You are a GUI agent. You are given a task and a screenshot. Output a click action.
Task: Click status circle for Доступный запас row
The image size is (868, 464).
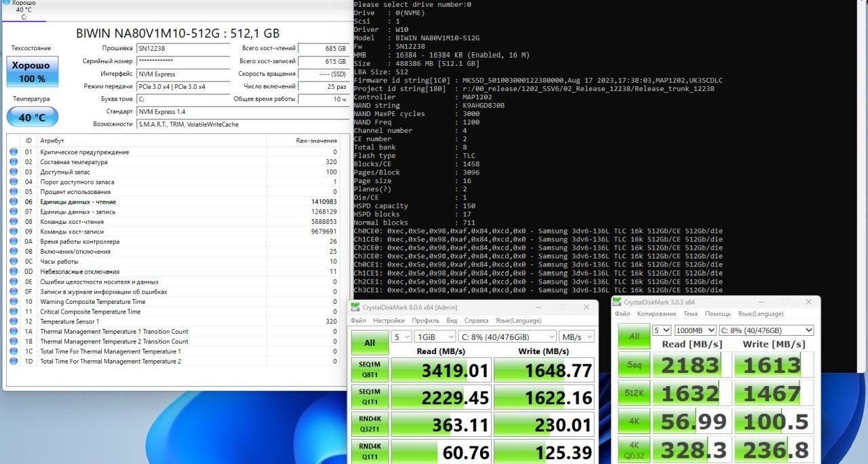click(x=14, y=172)
